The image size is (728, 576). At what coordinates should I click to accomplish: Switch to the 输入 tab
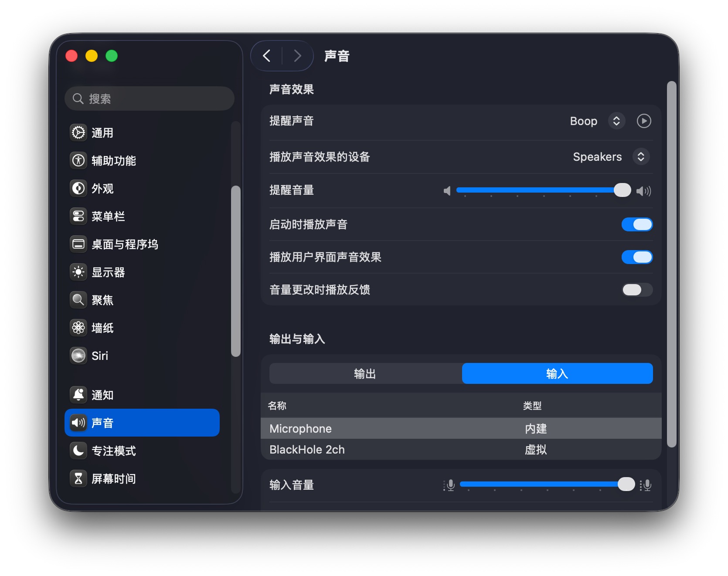pos(557,373)
